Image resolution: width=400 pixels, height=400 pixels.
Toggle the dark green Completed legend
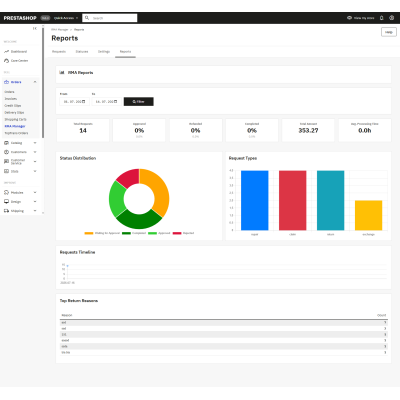point(134,233)
